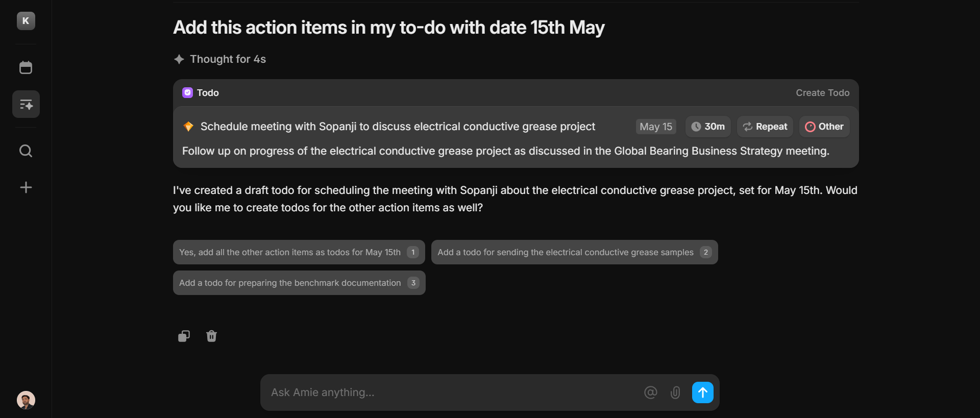The width and height of the screenshot is (980, 418).
Task: Click the plus icon in sidebar
Action: (x=26, y=187)
